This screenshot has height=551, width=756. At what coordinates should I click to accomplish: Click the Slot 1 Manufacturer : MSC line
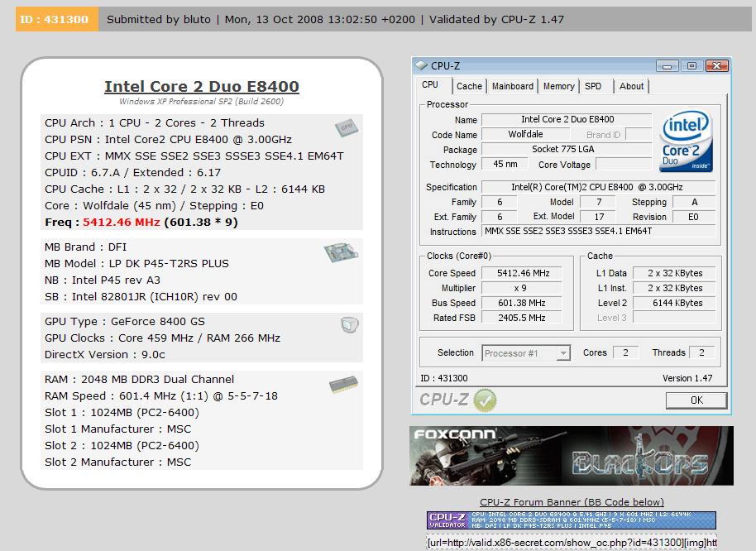point(117,429)
